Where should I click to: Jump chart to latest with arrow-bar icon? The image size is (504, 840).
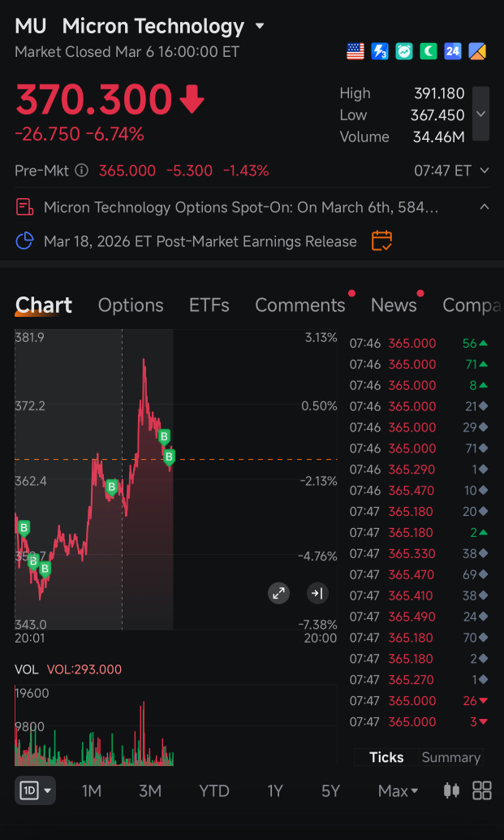pyautogui.click(x=317, y=593)
